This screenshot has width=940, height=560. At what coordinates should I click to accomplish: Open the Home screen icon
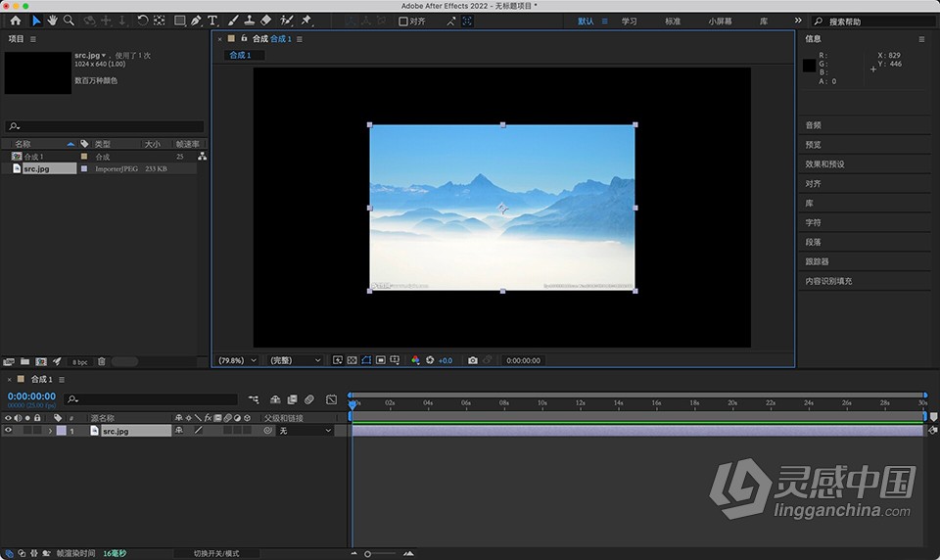pos(16,21)
